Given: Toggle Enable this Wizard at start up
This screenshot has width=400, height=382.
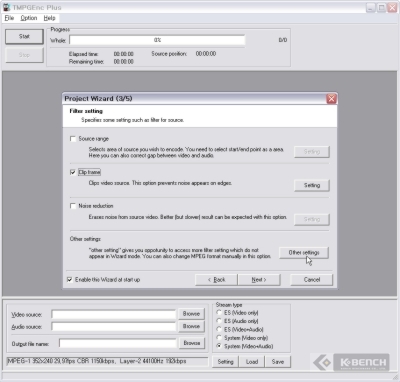Looking at the screenshot, I should point(70,279).
